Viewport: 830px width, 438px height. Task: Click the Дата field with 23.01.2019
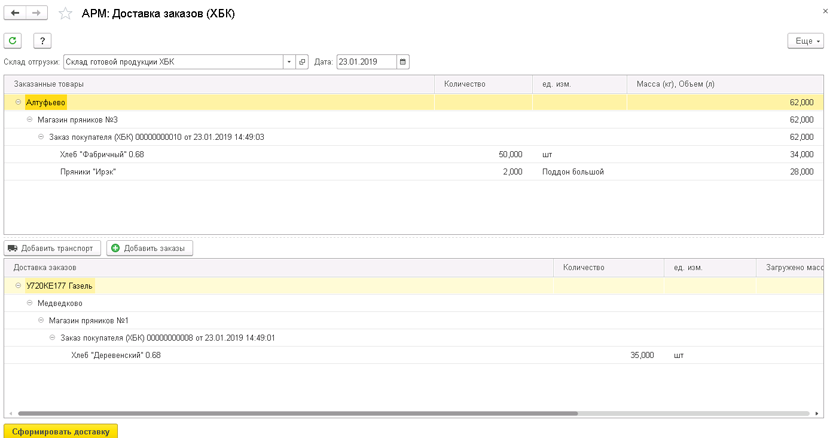pos(366,62)
